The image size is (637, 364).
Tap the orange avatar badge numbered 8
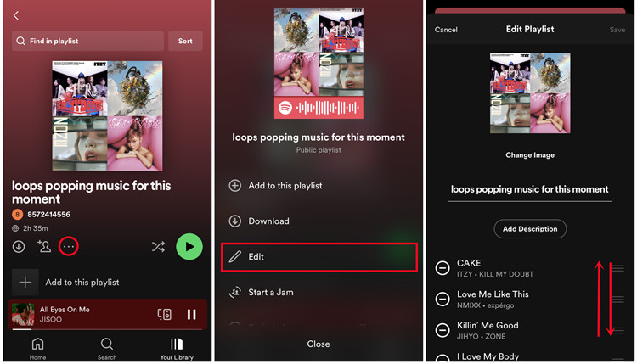(18, 215)
